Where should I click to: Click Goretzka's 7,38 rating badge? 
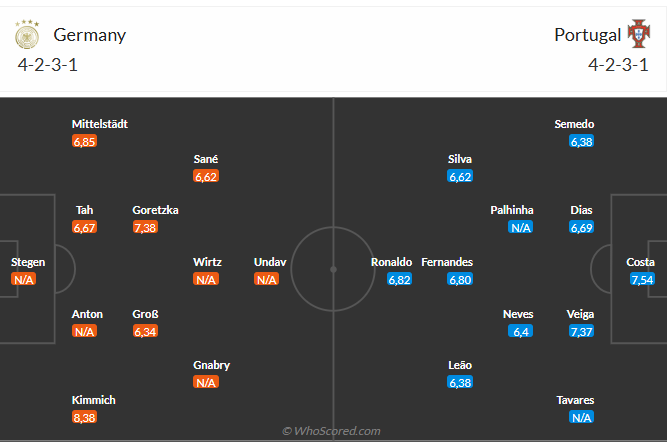click(145, 228)
